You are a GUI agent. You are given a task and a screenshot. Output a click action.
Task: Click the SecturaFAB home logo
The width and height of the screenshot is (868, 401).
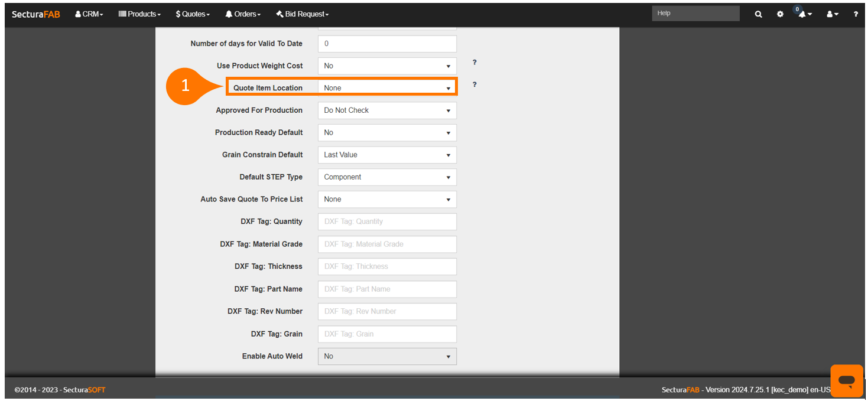point(36,14)
